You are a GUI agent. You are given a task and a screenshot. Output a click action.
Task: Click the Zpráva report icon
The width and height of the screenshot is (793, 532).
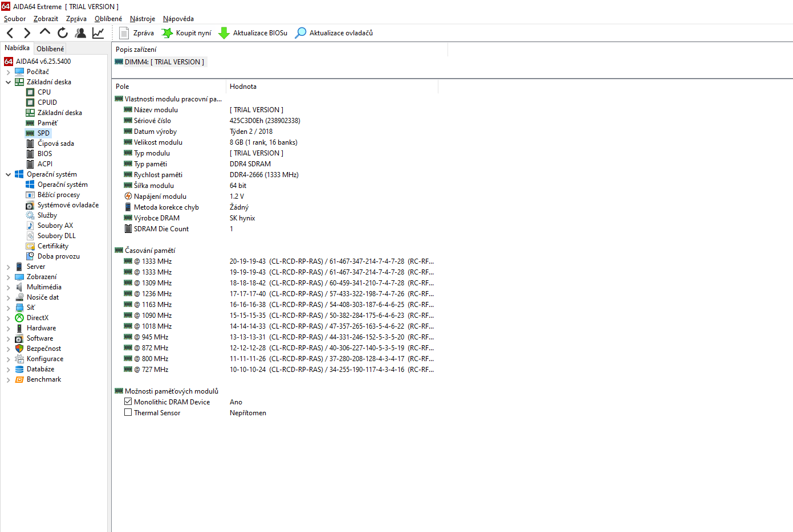[x=124, y=33]
